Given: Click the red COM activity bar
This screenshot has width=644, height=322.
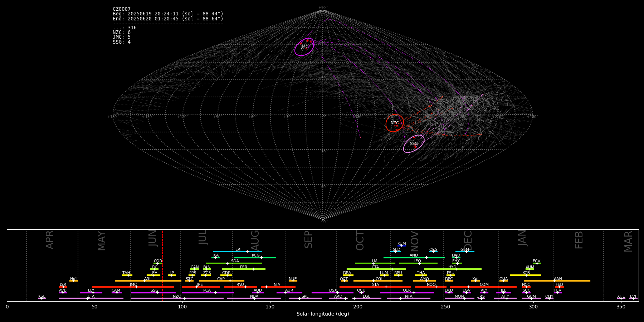Looking at the screenshot, I should click(x=483, y=287).
